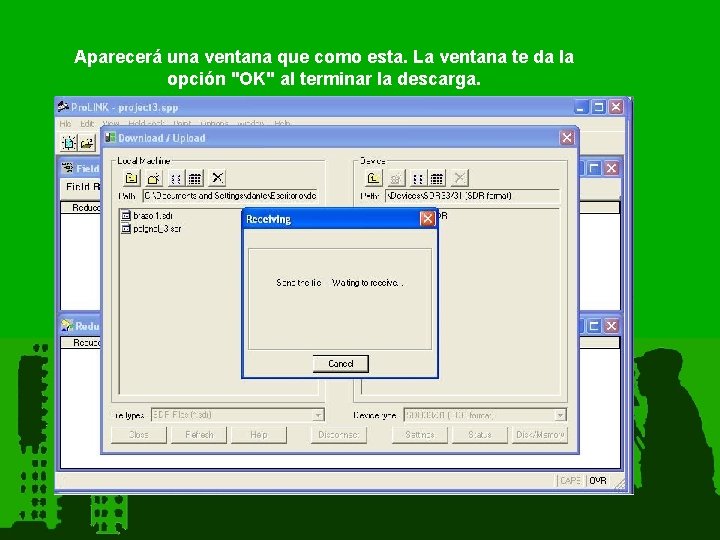Click the OVR status bar indicator
Viewport: 720px width, 540px height.
click(598, 480)
